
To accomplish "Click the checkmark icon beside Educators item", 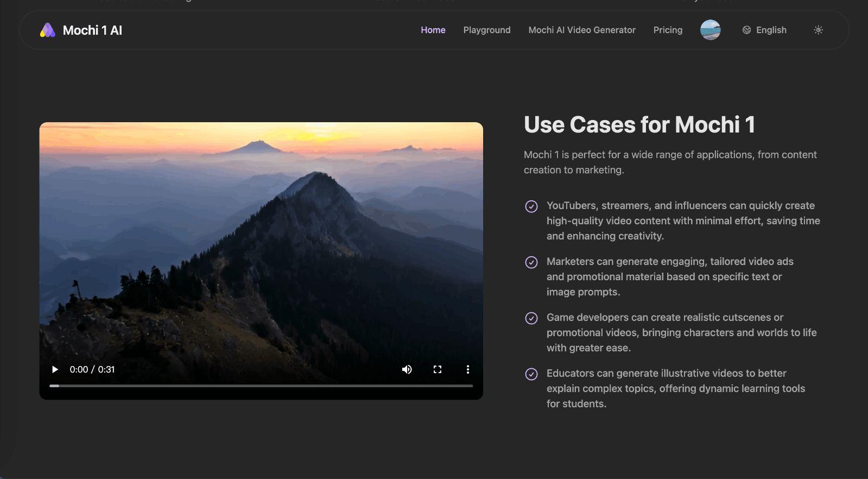I will 531,374.
